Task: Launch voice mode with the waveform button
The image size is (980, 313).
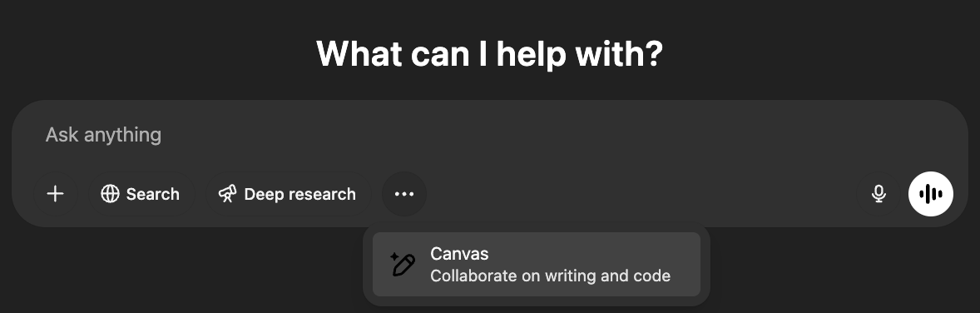Action: coord(931,194)
